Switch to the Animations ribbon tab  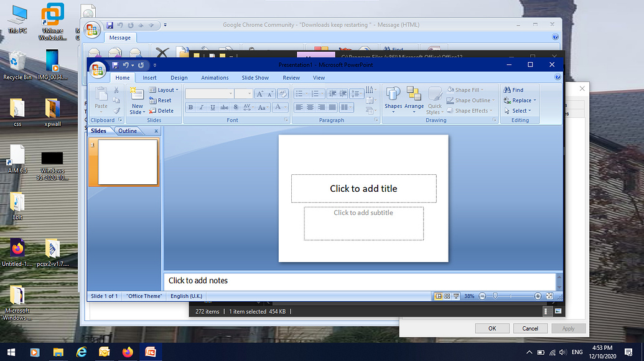(215, 77)
